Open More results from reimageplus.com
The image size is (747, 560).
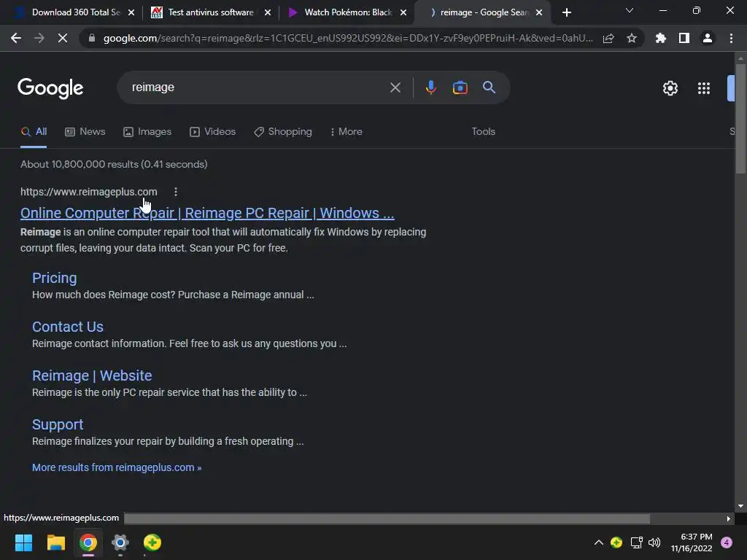(x=117, y=467)
